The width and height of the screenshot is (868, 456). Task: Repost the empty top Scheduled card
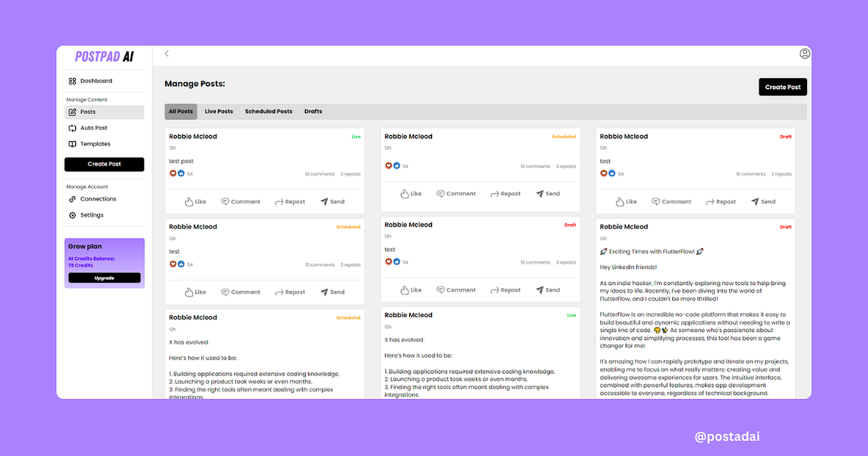click(x=506, y=194)
